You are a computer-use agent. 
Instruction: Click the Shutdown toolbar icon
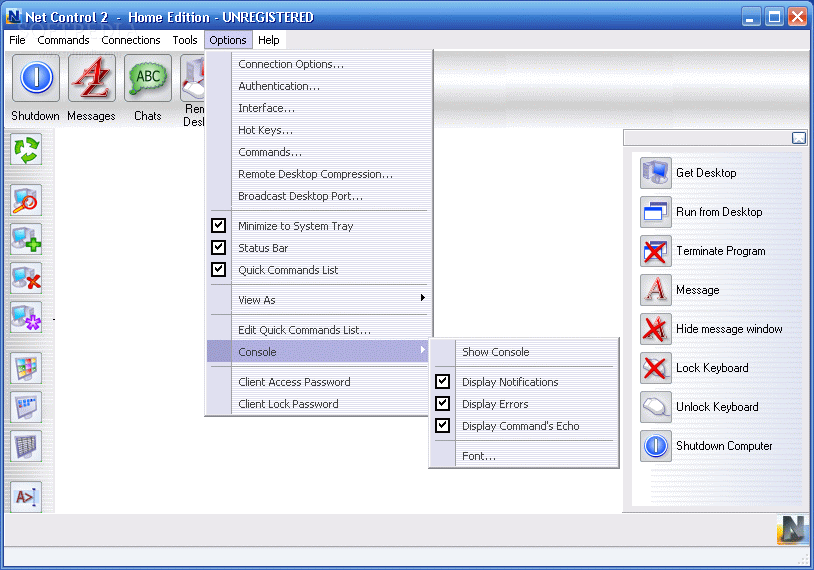click(36, 78)
